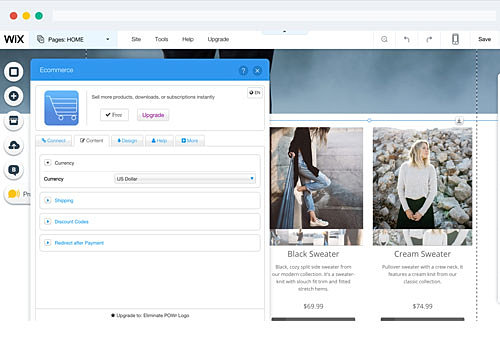
Task: Open the Site menu
Action: 136,39
